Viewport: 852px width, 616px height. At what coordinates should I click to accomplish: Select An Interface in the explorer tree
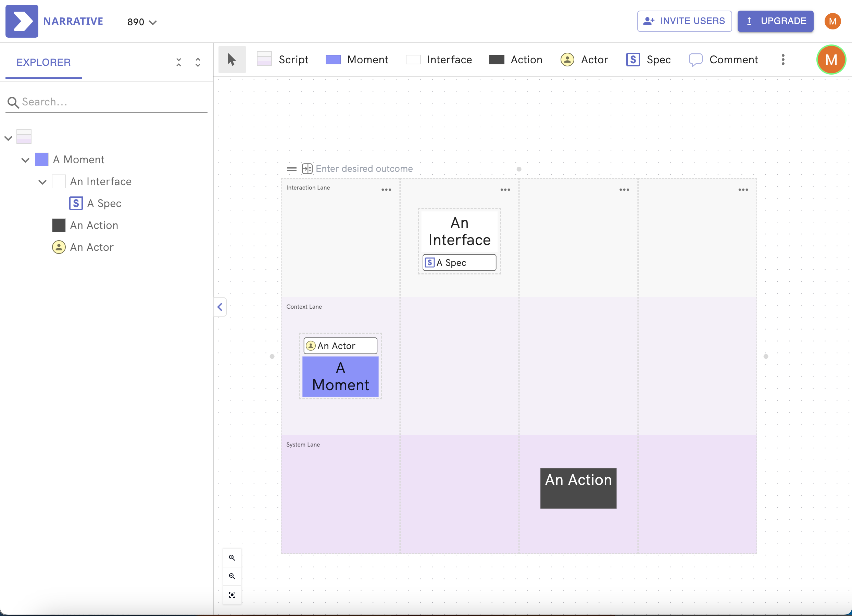101,182
